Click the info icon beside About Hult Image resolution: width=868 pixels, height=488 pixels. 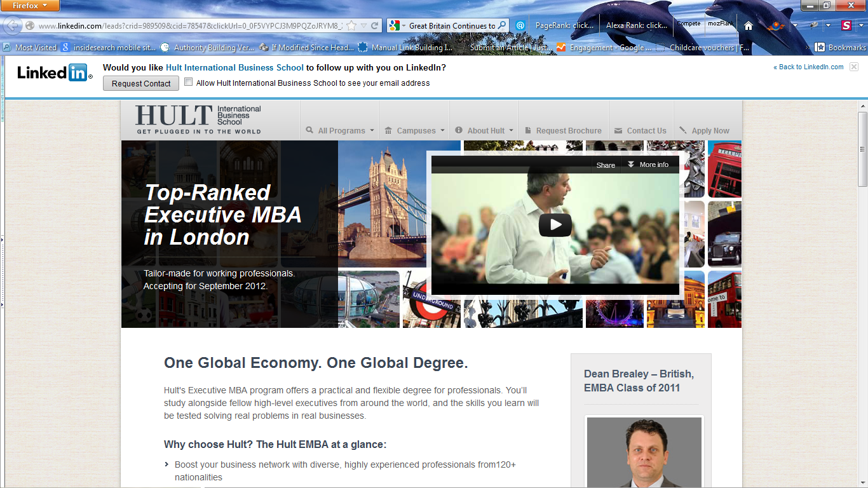pyautogui.click(x=459, y=130)
